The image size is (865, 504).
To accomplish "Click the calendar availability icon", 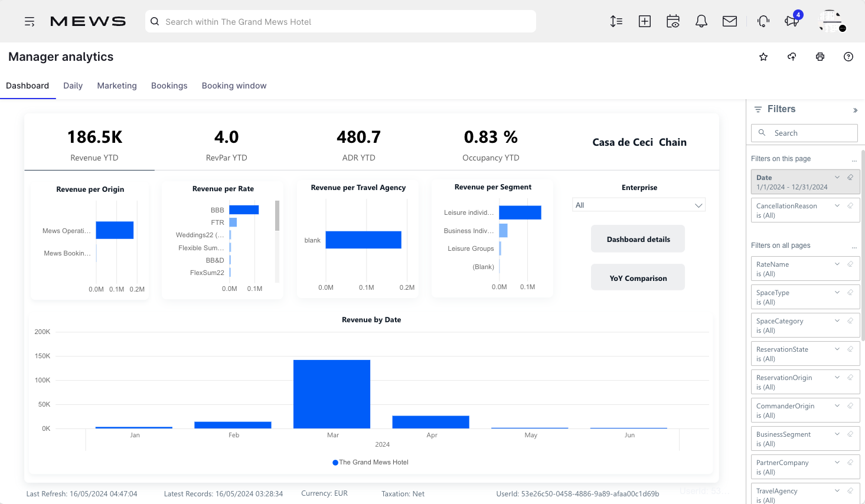I will 673,21.
